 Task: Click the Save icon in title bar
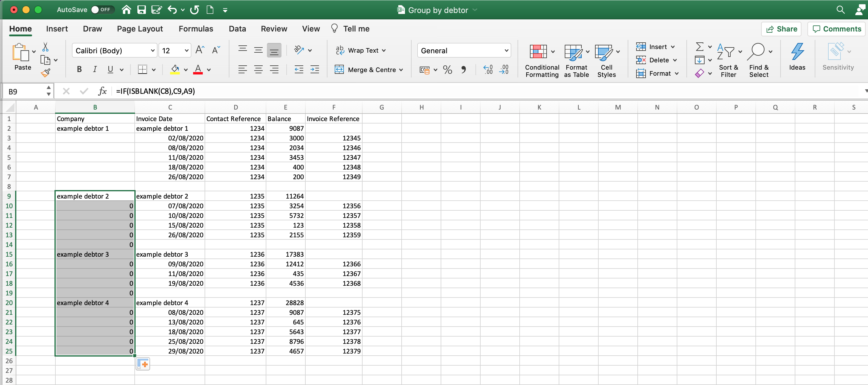coord(142,10)
